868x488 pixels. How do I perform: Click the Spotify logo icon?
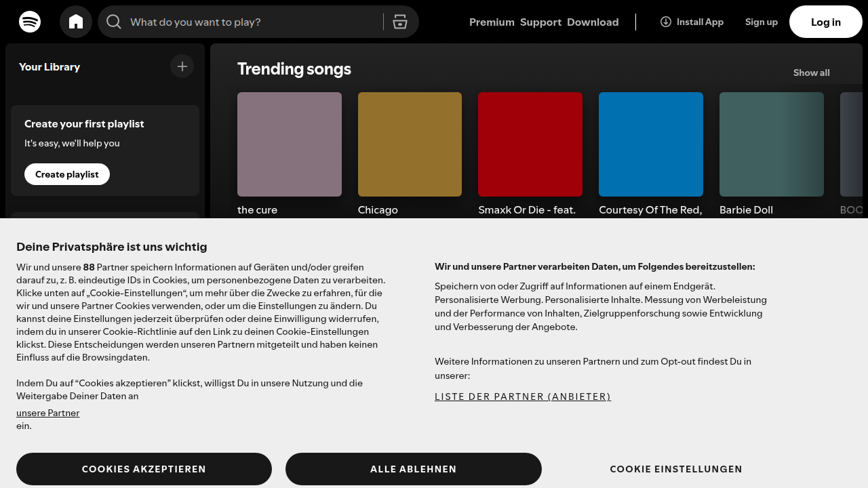[30, 22]
